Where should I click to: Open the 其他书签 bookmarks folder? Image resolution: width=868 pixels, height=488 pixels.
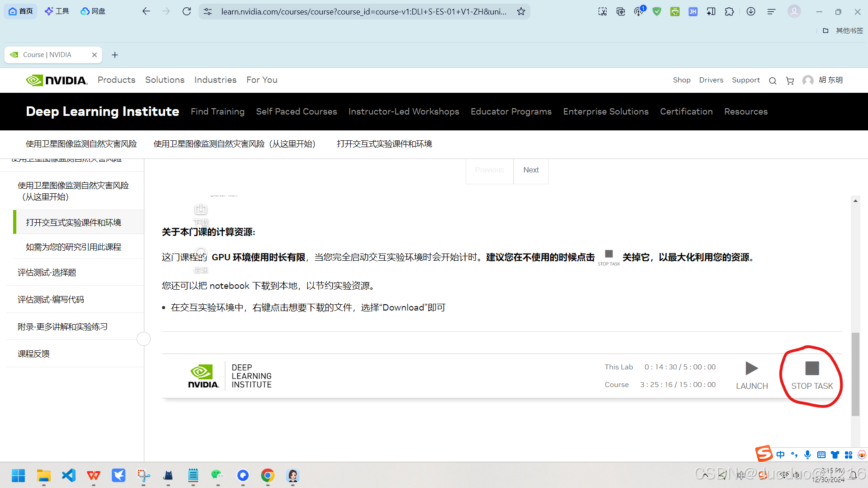coord(843,30)
